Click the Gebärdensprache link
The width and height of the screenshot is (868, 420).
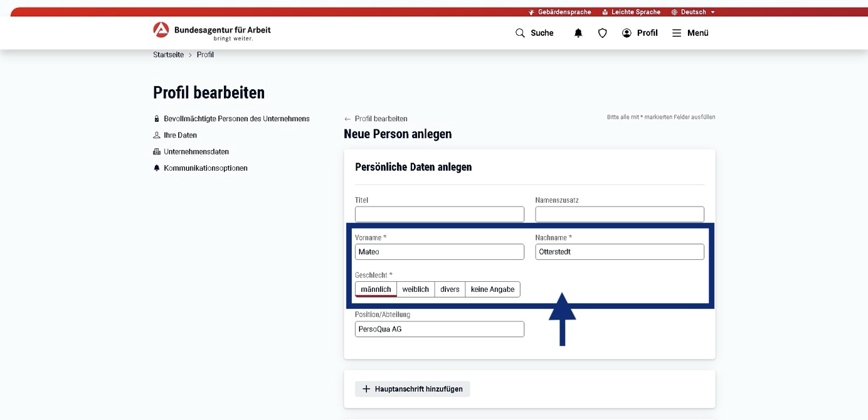pos(560,12)
